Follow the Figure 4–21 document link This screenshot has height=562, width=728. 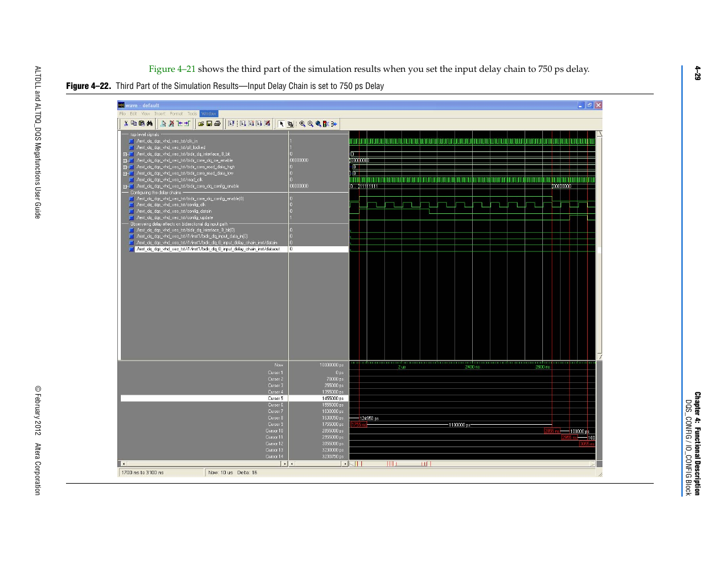point(172,69)
